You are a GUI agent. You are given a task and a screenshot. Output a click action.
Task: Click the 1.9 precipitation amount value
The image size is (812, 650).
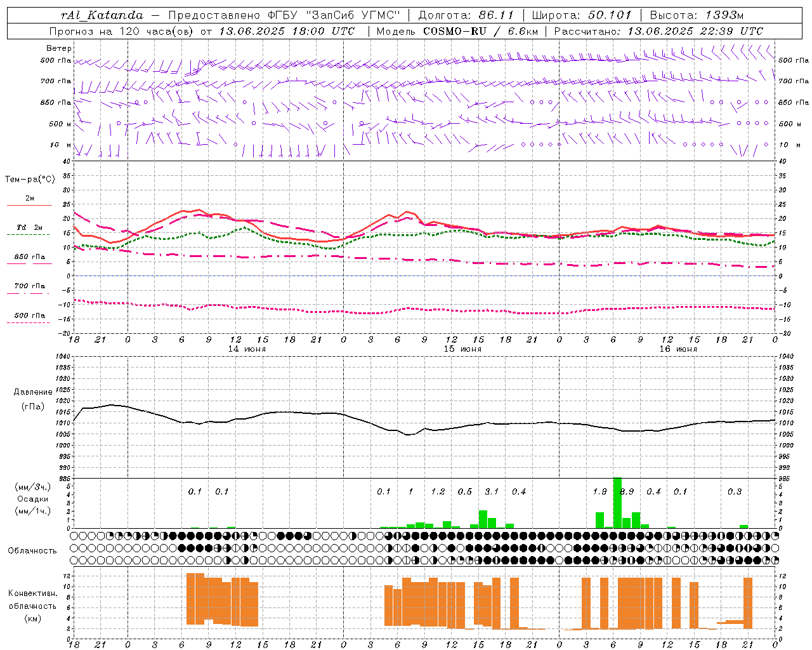[599, 492]
